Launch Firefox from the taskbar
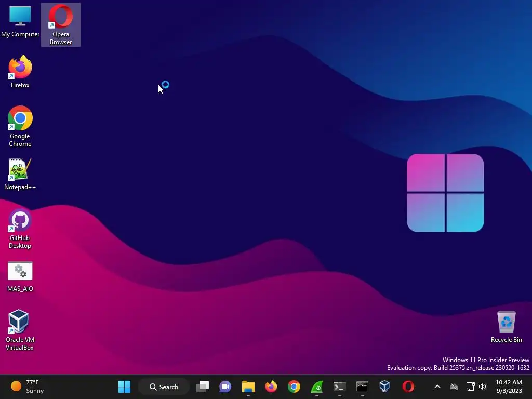532x399 pixels. 271,387
